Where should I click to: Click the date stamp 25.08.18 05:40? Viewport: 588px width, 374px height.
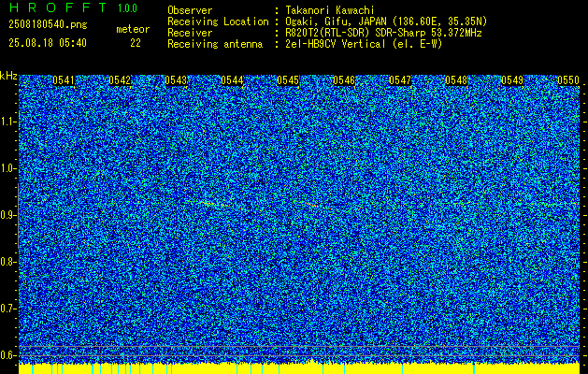click(x=48, y=43)
